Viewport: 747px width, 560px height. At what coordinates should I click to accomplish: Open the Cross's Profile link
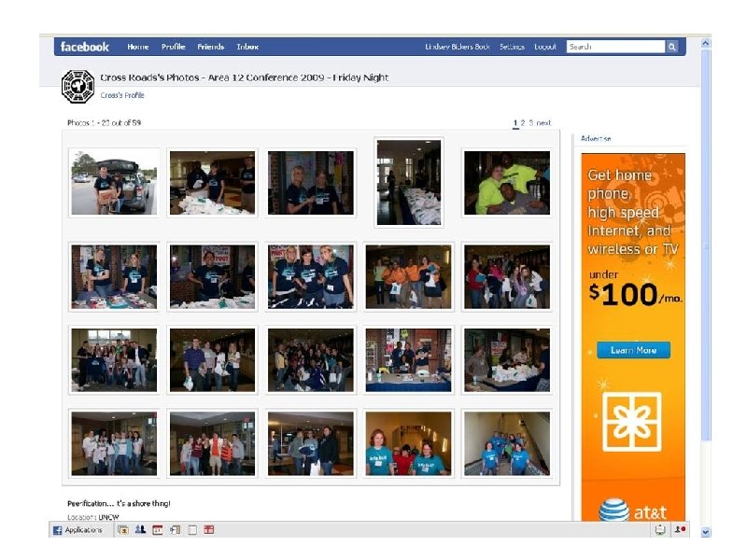[122, 95]
